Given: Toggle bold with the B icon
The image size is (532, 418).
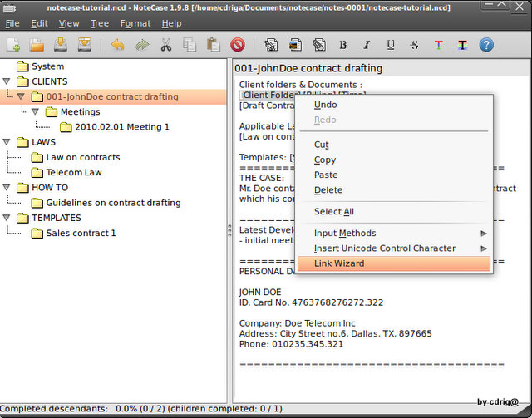Looking at the screenshot, I should click(x=343, y=45).
